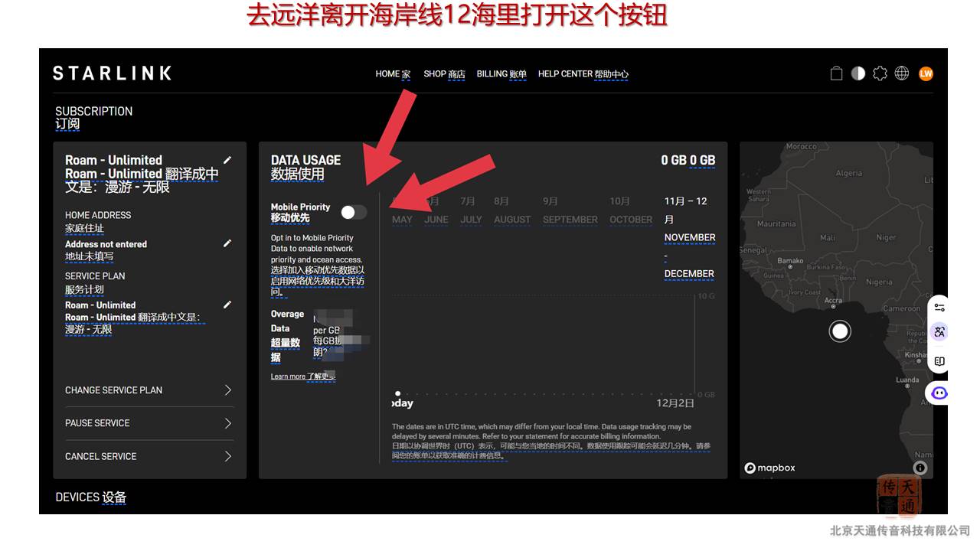Open the map info icon
The height and width of the screenshot is (551, 980).
[920, 468]
